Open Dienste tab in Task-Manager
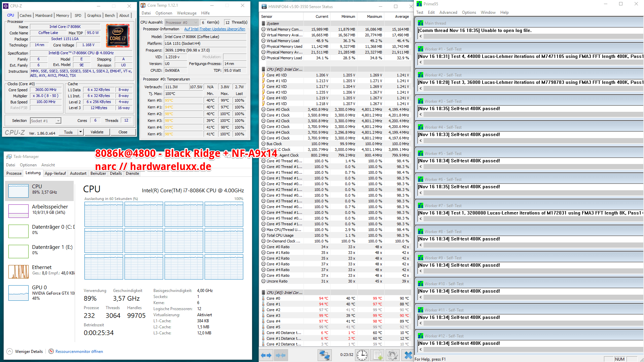This screenshot has width=644, height=362. click(132, 173)
